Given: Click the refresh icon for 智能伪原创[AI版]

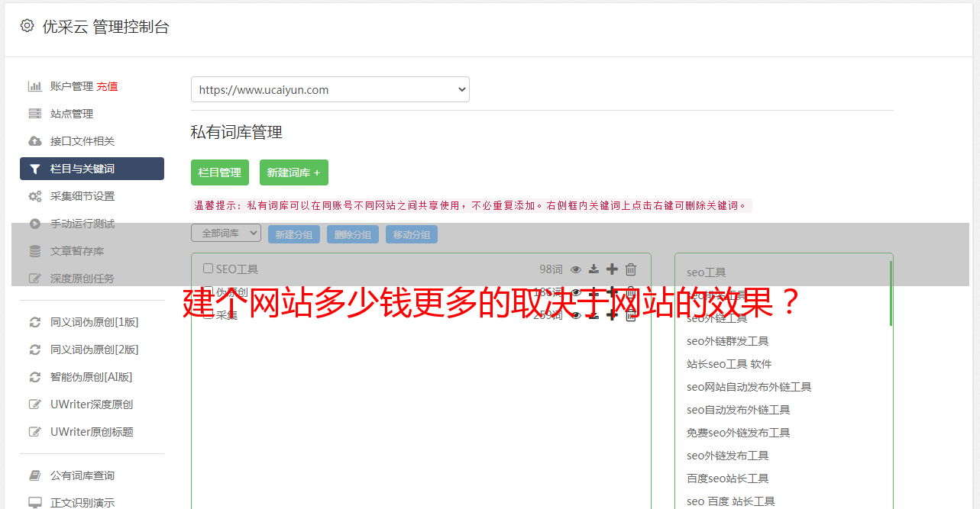Looking at the screenshot, I should click(x=35, y=377).
